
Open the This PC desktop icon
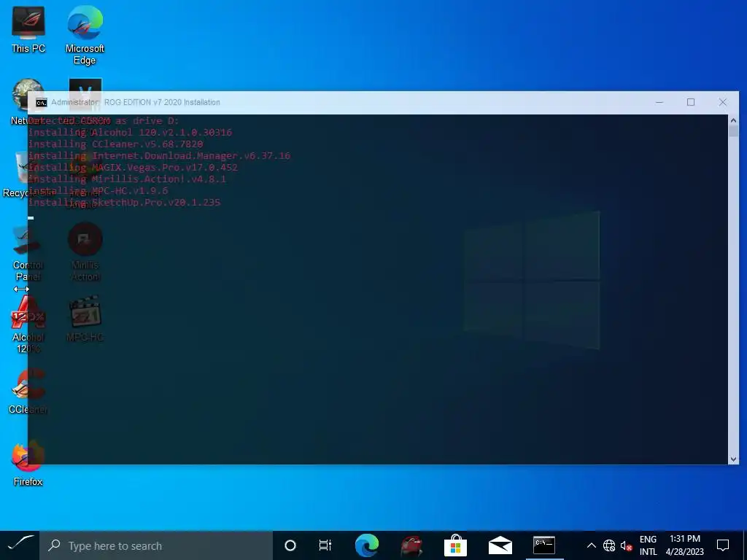28,29
